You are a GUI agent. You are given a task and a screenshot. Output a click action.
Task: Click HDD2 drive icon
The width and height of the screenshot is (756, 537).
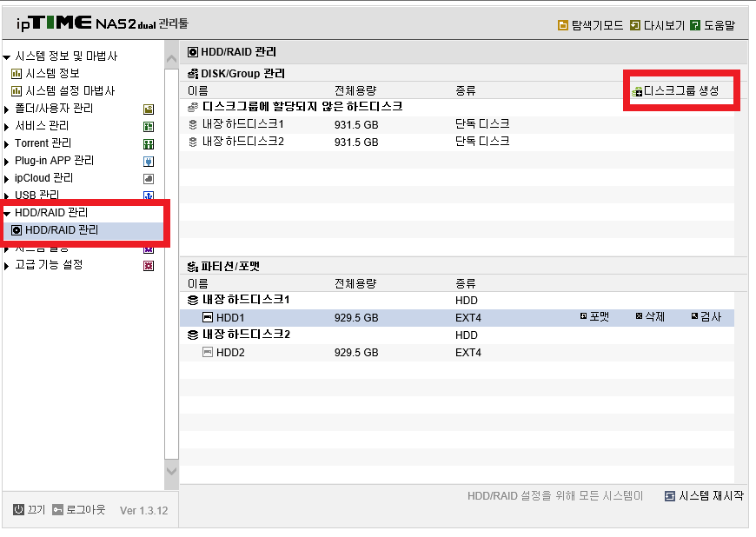click(208, 353)
